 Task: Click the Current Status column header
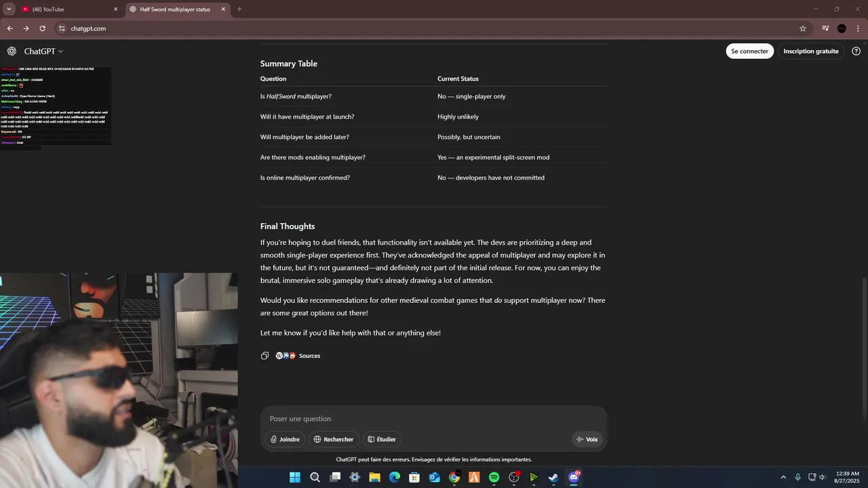pyautogui.click(x=458, y=79)
